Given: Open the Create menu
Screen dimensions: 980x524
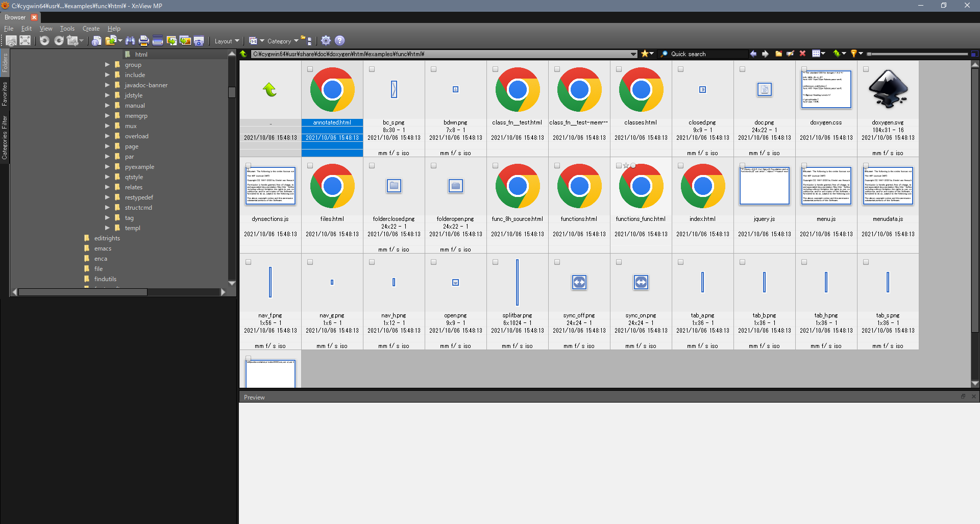Looking at the screenshot, I should point(91,29).
